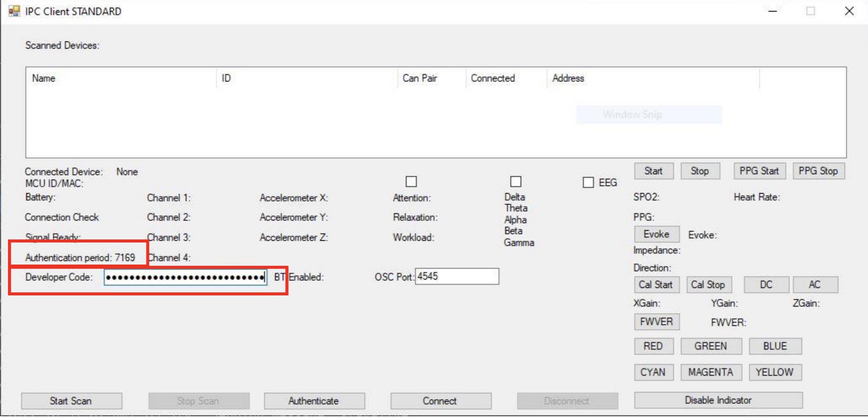Click Disable Indicator
Image resolution: width=868 pixels, height=418 pixels.
click(718, 400)
